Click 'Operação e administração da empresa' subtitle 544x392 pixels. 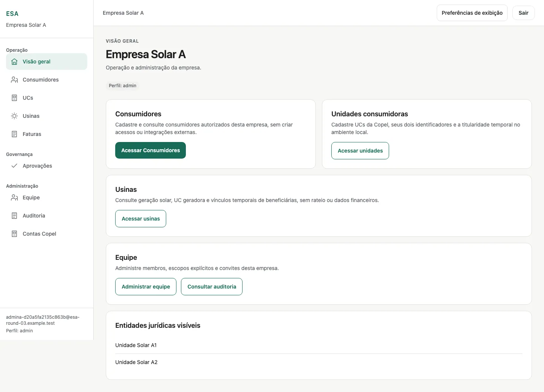click(x=153, y=68)
